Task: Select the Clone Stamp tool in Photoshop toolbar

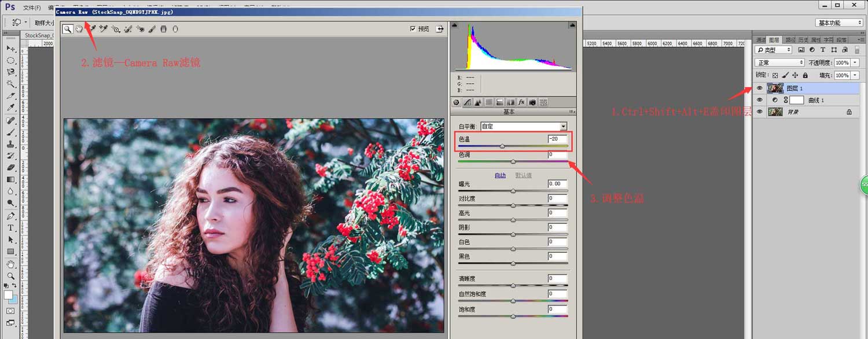Action: click(x=10, y=144)
